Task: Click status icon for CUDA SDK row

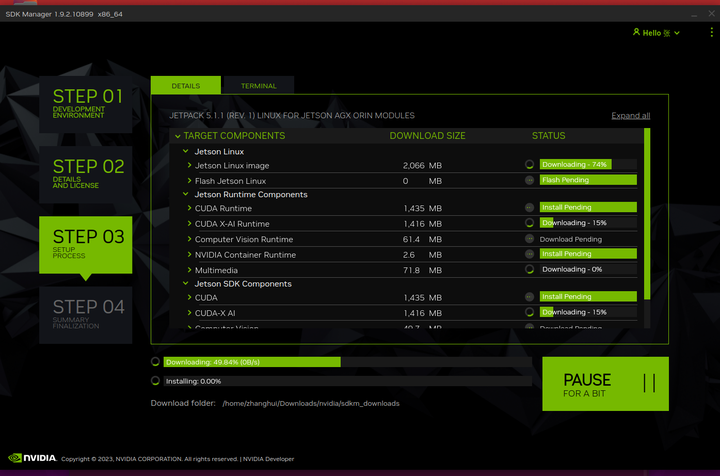Action: [x=529, y=297]
